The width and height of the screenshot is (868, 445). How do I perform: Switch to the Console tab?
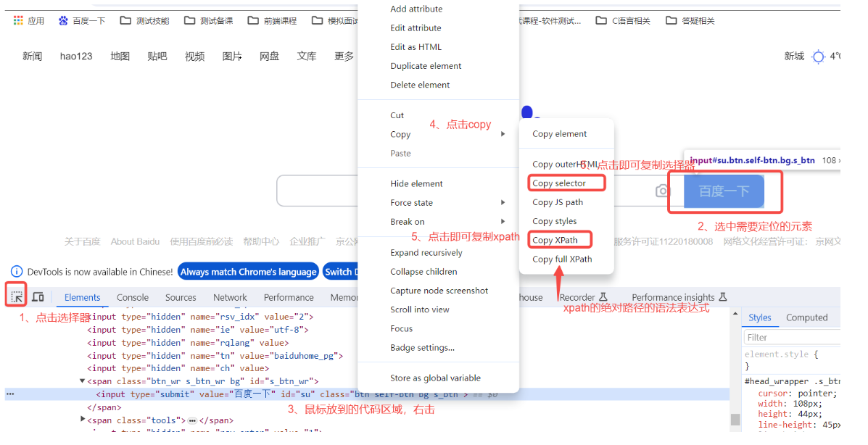click(132, 297)
